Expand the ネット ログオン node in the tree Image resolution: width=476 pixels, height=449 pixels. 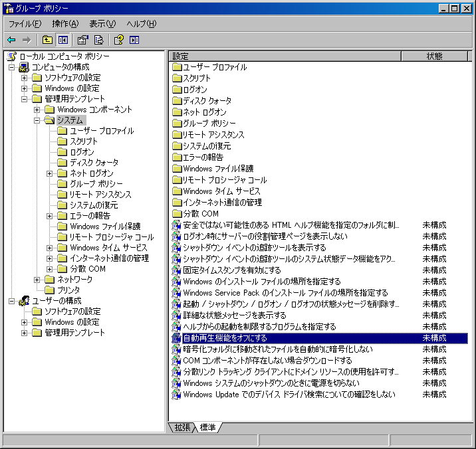(x=51, y=173)
